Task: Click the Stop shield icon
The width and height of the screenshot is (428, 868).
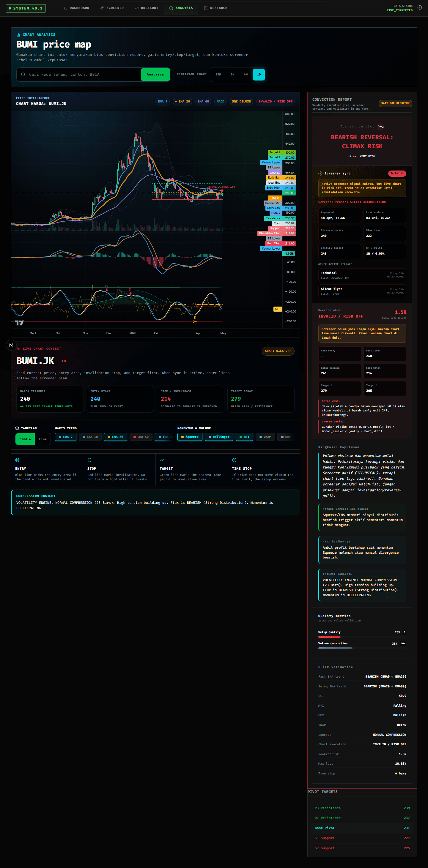Action: click(90, 460)
